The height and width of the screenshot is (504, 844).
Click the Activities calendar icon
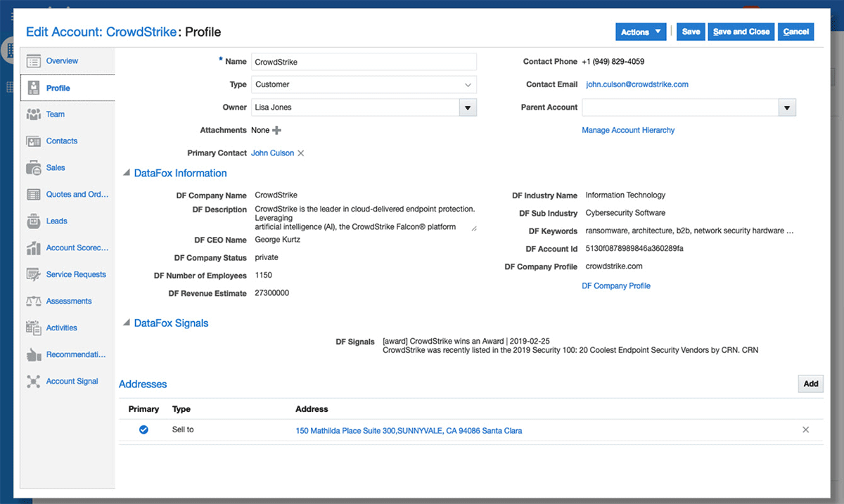(x=33, y=328)
